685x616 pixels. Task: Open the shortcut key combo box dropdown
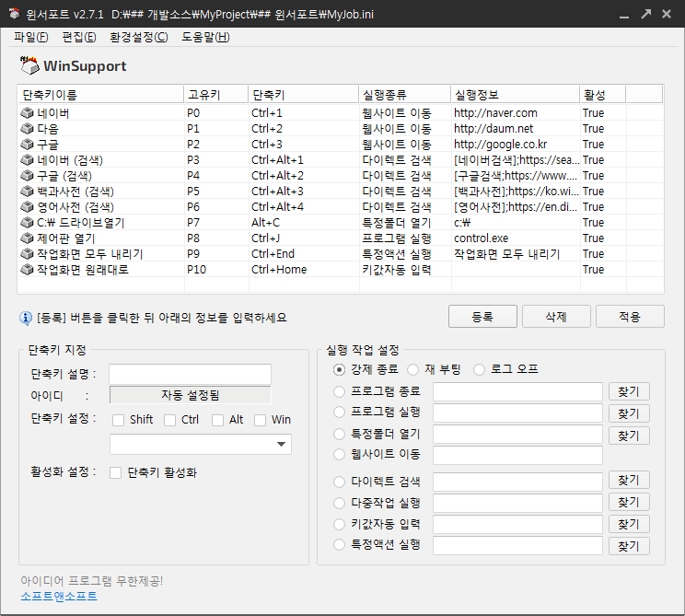click(x=281, y=445)
